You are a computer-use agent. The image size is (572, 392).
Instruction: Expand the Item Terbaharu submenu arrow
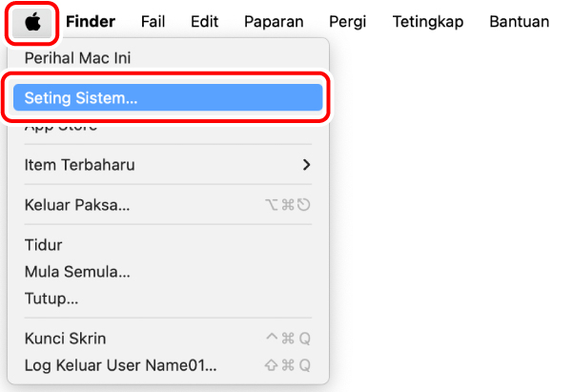306,165
